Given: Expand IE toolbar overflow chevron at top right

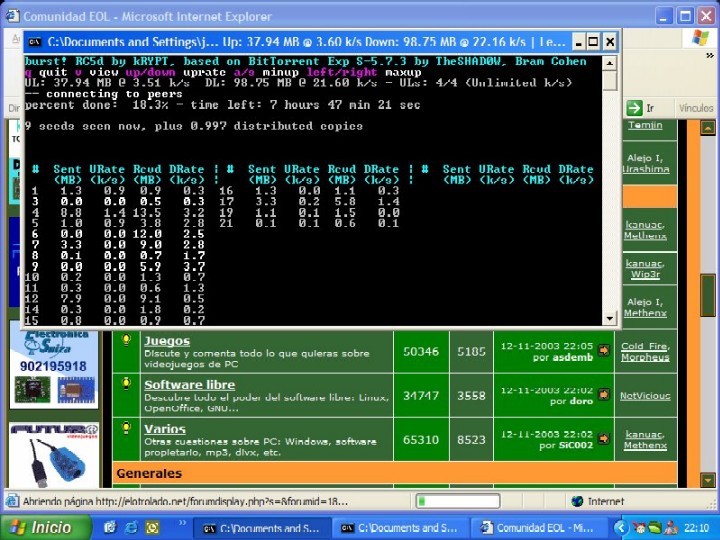Looking at the screenshot, I should pos(710,56).
